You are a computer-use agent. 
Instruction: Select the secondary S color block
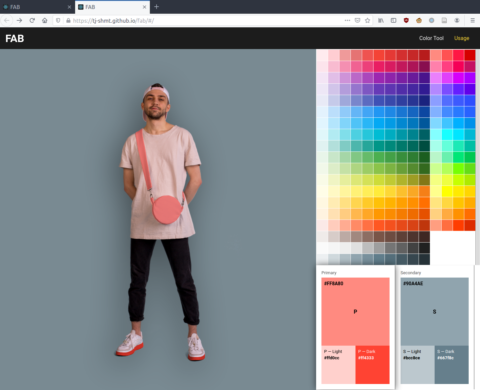pos(435,311)
